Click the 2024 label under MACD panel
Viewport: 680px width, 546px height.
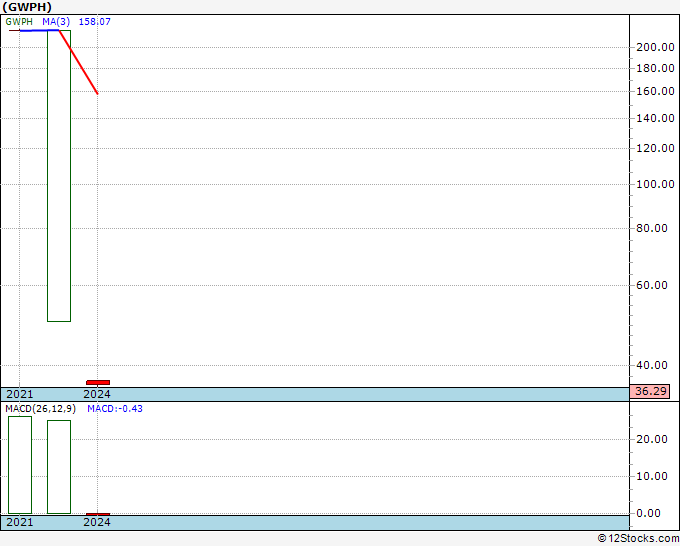[97, 522]
